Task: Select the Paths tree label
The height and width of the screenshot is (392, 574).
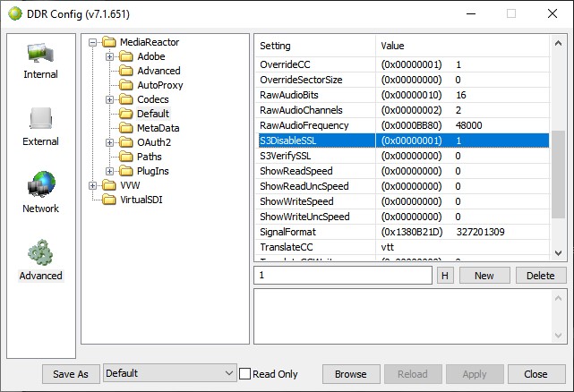Action: [x=149, y=157]
